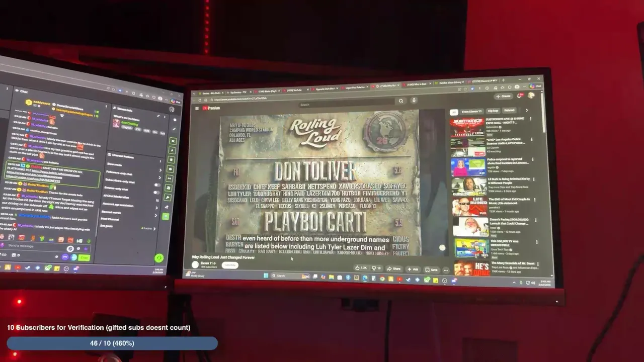The width and height of the screenshot is (644, 362).
Task: Start voice search with the microphone icon
Action: [414, 100]
